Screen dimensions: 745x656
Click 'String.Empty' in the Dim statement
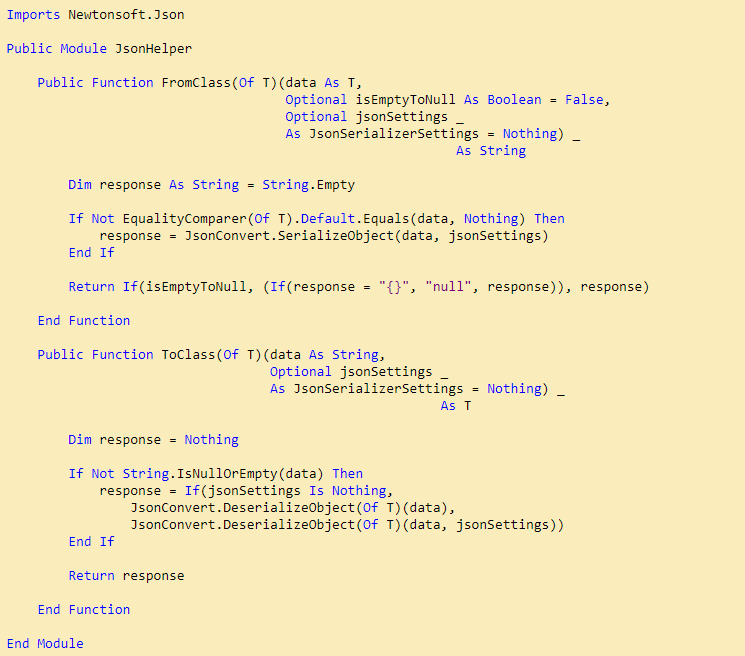coord(308,185)
